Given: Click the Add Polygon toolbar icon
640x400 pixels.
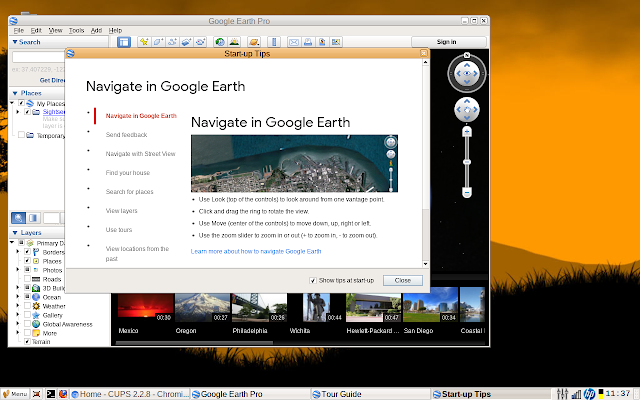Looking at the screenshot, I should point(159,42).
